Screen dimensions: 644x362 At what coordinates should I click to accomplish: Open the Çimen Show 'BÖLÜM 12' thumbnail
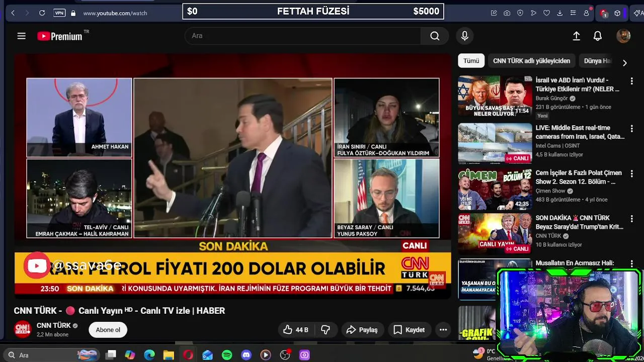[x=495, y=190]
